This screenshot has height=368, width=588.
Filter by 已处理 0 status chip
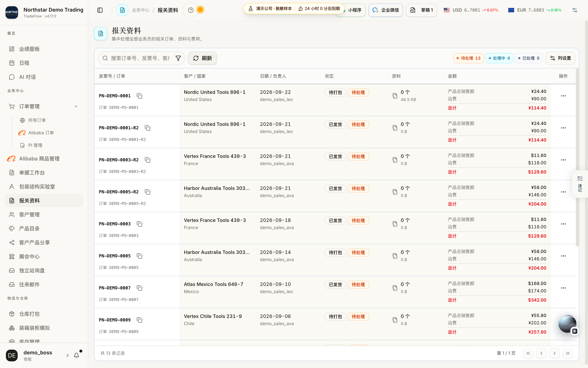pos(529,58)
